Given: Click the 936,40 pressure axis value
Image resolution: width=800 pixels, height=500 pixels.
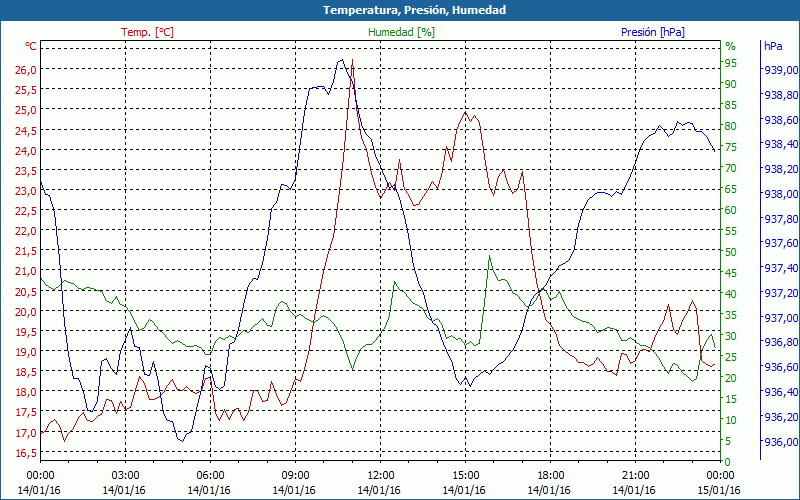Looking at the screenshot, I should point(782,392).
